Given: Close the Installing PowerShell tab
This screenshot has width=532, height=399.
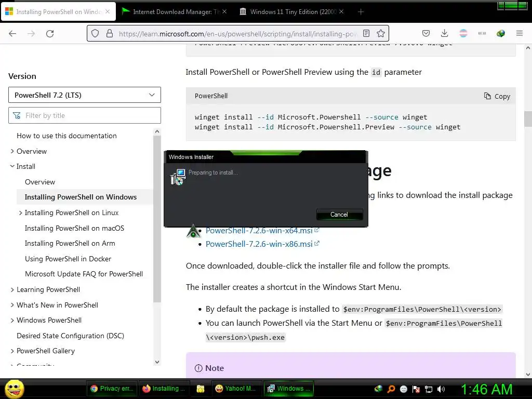Looking at the screenshot, I should (108, 11).
